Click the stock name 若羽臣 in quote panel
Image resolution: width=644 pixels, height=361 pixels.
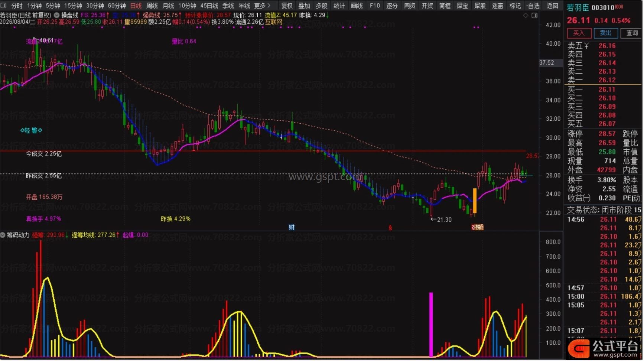(578, 7)
